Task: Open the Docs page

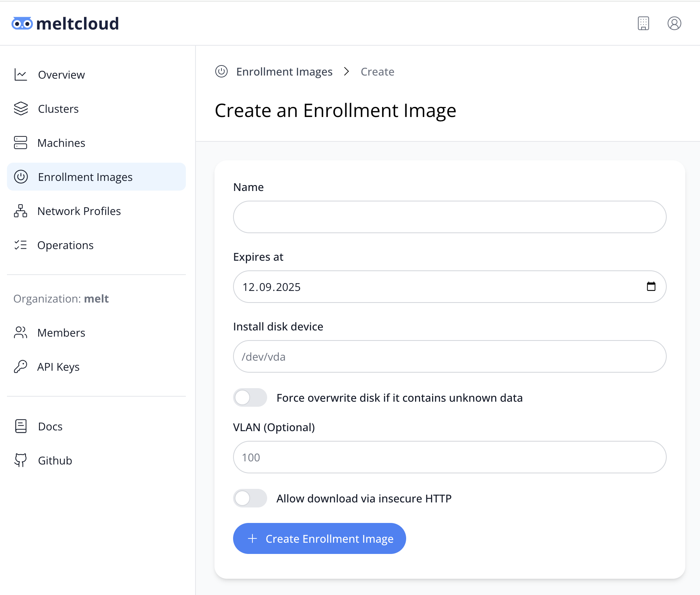Action: click(x=50, y=426)
